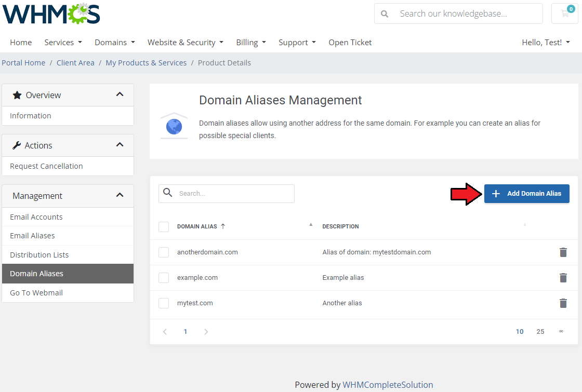The image size is (582, 392).
Task: Click the knowledgebase search field
Action: click(458, 13)
